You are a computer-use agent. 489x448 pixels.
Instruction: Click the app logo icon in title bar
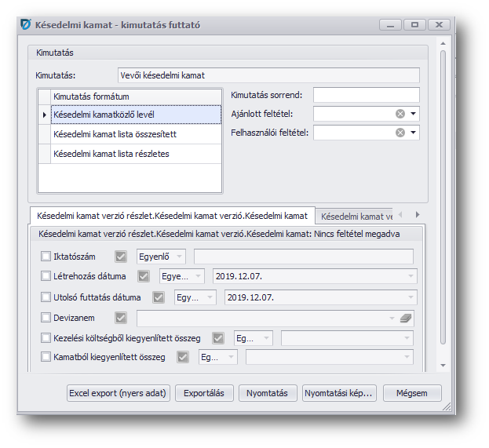(x=26, y=25)
